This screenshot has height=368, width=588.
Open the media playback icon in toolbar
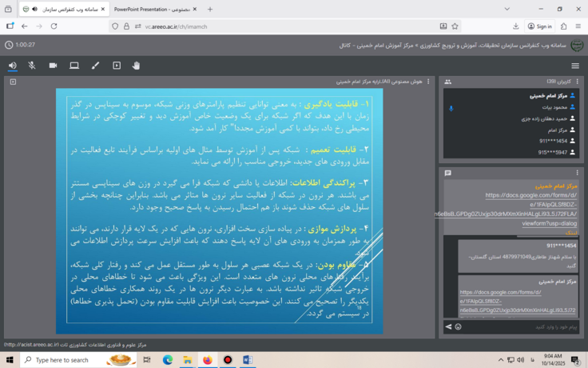117,66
